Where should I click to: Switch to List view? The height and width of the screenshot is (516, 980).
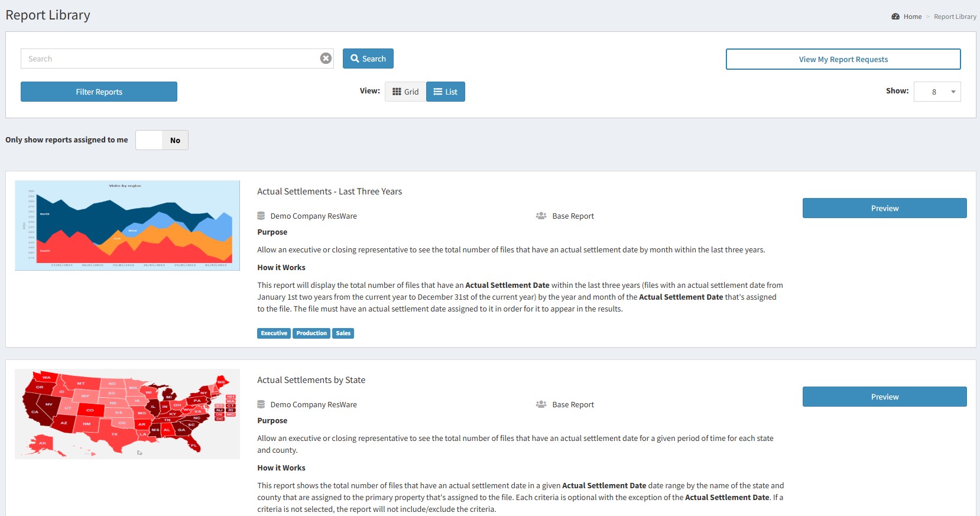446,92
